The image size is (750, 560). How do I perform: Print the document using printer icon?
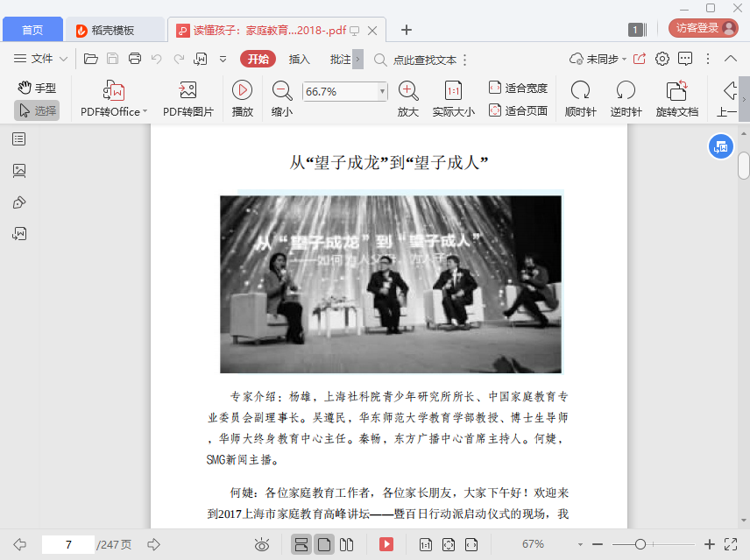(x=135, y=59)
